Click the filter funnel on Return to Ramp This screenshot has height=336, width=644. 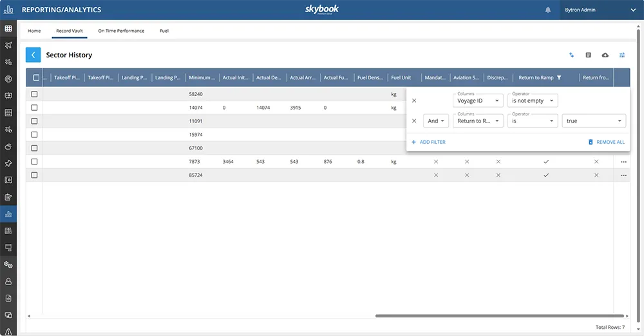click(x=559, y=78)
